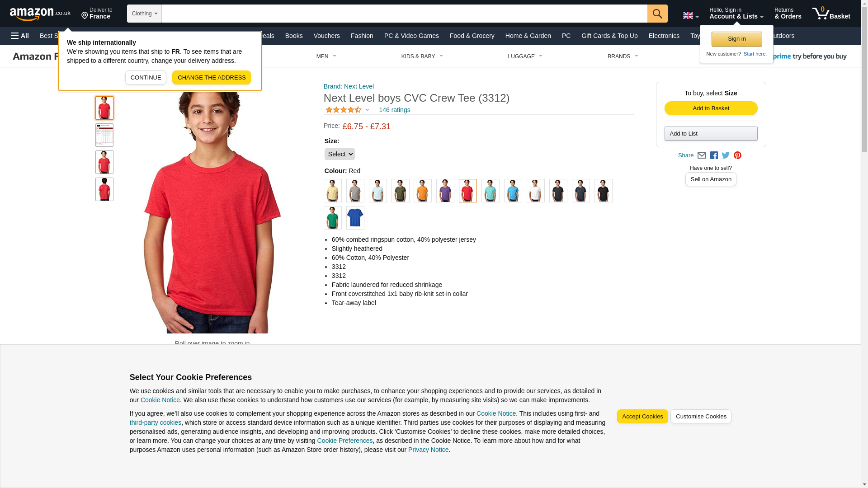Add the tee to basket
This screenshot has height=488, width=868.
(711, 108)
